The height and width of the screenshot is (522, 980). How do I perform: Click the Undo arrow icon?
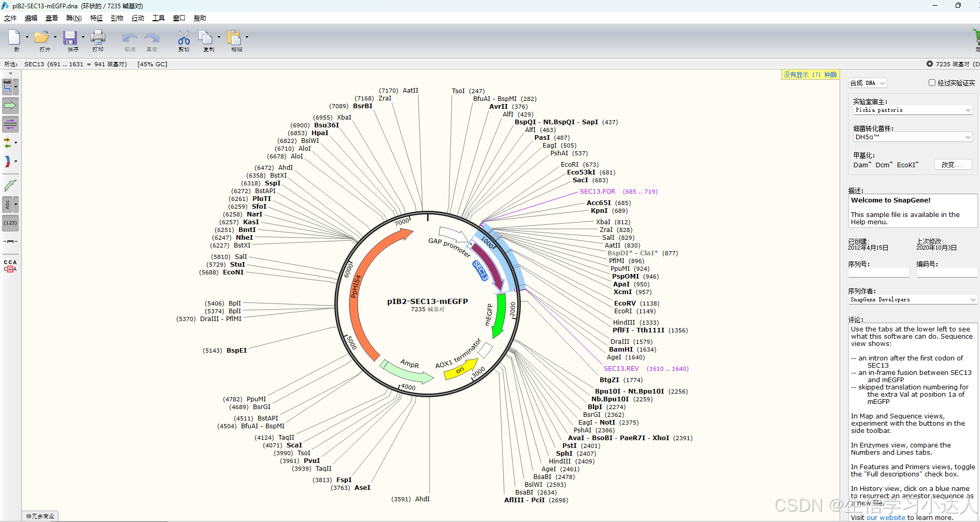130,37
